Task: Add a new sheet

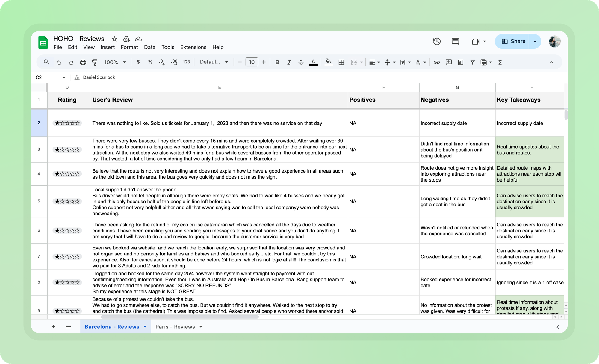Action: [53, 327]
